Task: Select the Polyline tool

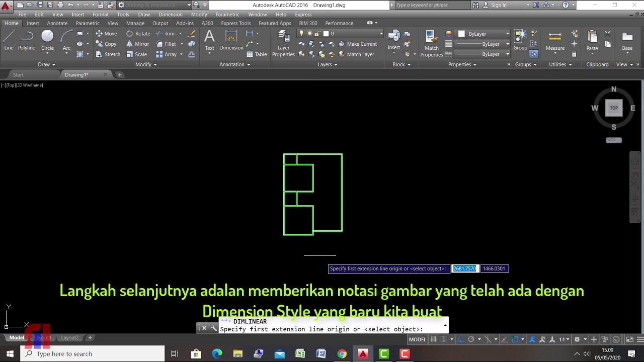Action: [27, 40]
